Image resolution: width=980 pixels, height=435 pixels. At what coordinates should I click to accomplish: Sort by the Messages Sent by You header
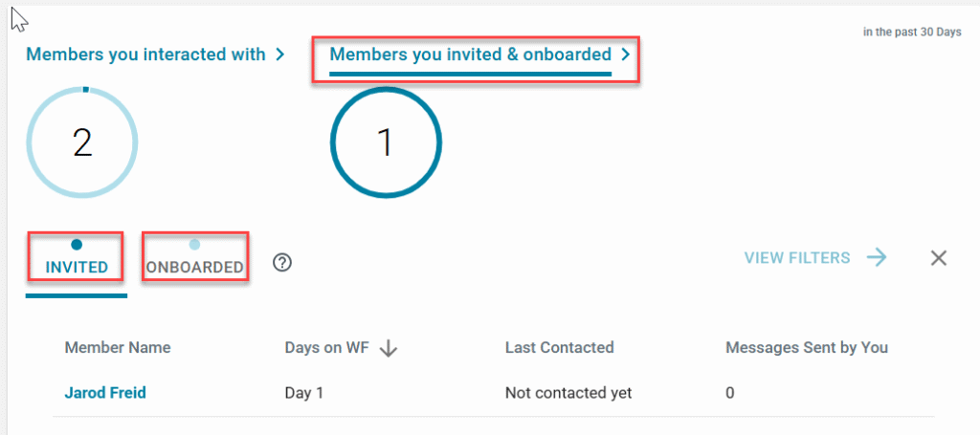807,348
